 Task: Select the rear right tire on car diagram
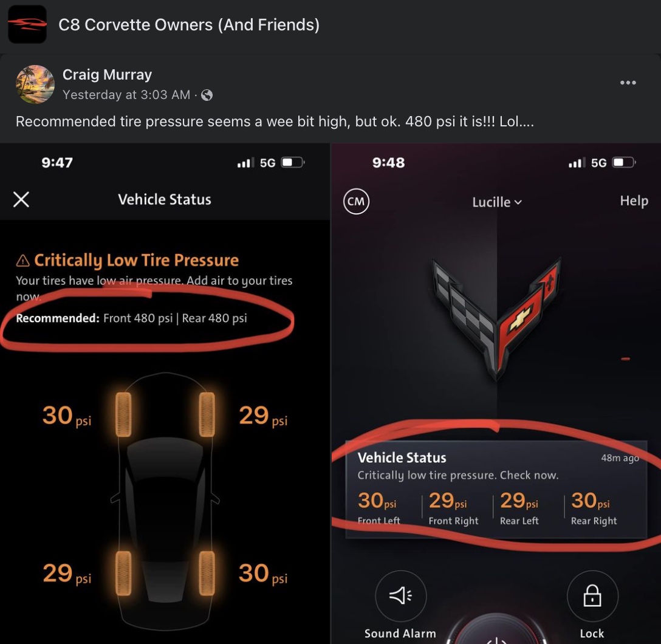[207, 573]
